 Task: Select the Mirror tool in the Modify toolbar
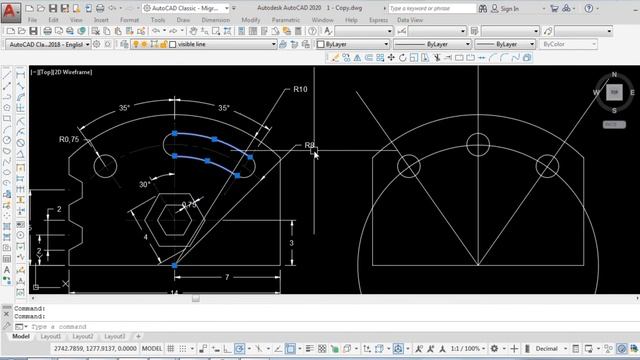point(358,58)
